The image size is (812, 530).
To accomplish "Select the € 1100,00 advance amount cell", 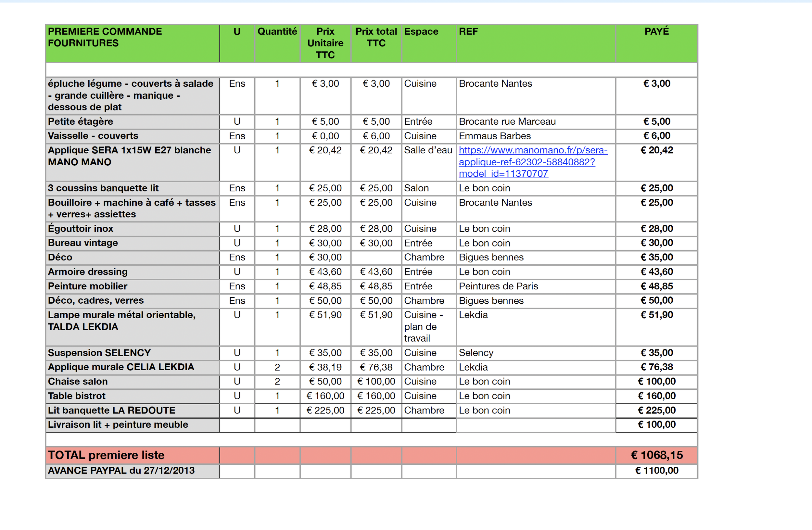I will pos(656,471).
